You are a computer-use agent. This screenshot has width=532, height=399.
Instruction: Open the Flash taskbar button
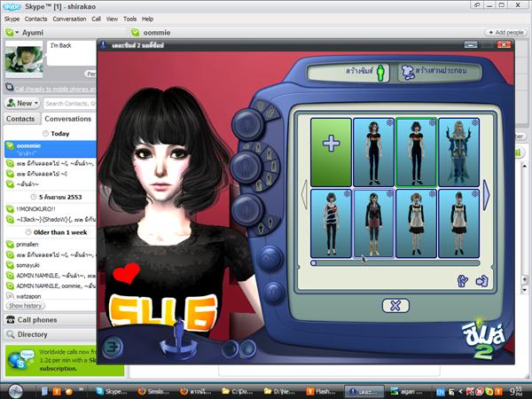[x=323, y=392]
